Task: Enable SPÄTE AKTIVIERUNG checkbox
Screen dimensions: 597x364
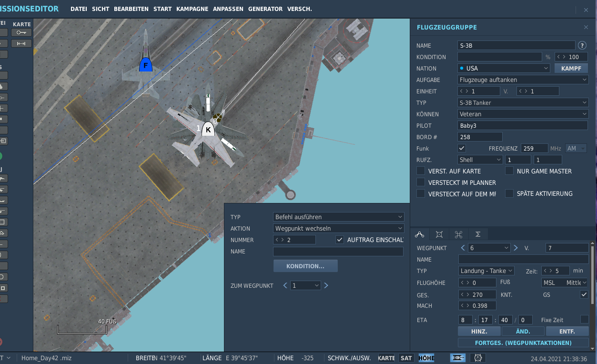Action: [509, 193]
